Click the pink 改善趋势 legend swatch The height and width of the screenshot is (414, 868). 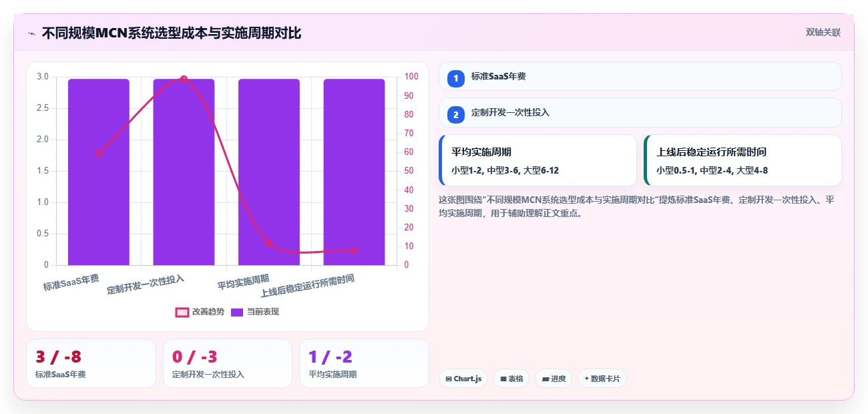pyautogui.click(x=182, y=312)
